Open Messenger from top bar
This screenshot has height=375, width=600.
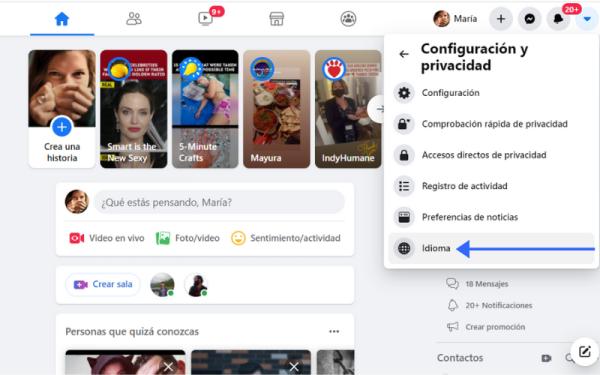click(530, 19)
